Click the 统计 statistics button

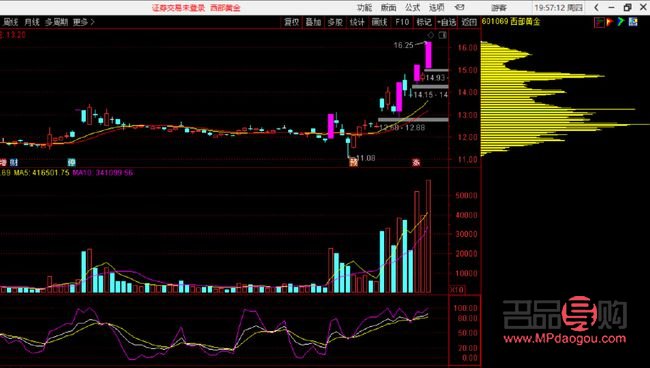[x=357, y=22]
